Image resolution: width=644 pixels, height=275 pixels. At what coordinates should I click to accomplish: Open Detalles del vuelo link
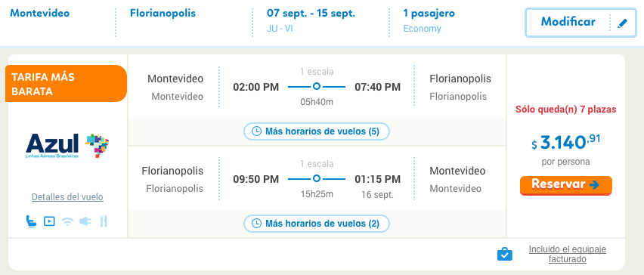[67, 197]
